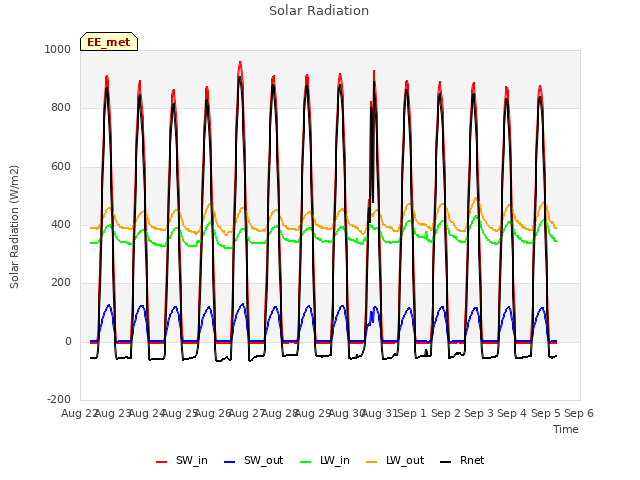Screen dimensions: 640x480
Task: Click the Solar Radiation (W/m2) y-axis label
Action: click(14, 227)
